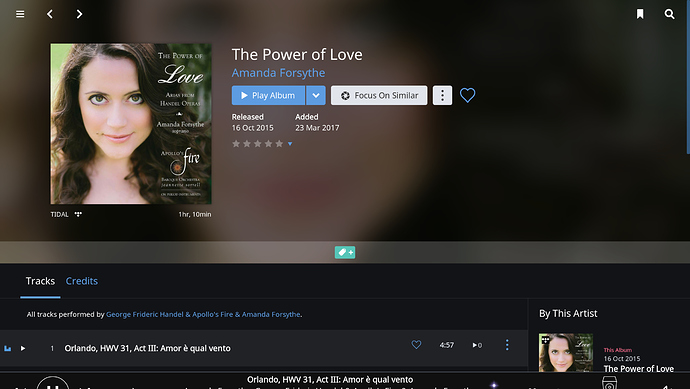
Task: Open album thumbnail under By This Artist
Action: [565, 352]
